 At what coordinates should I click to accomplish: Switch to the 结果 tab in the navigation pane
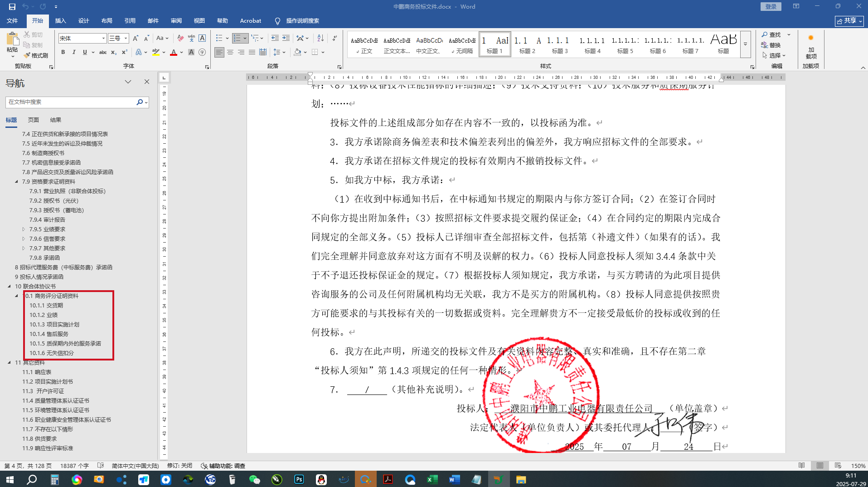pos(56,120)
